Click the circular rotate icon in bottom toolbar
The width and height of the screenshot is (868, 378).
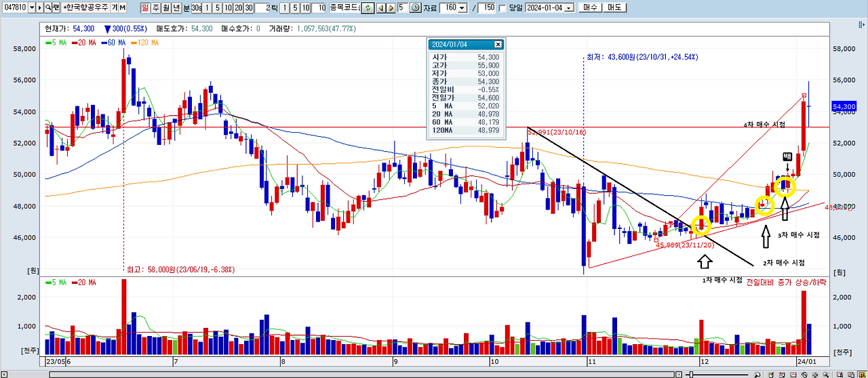coord(804,375)
